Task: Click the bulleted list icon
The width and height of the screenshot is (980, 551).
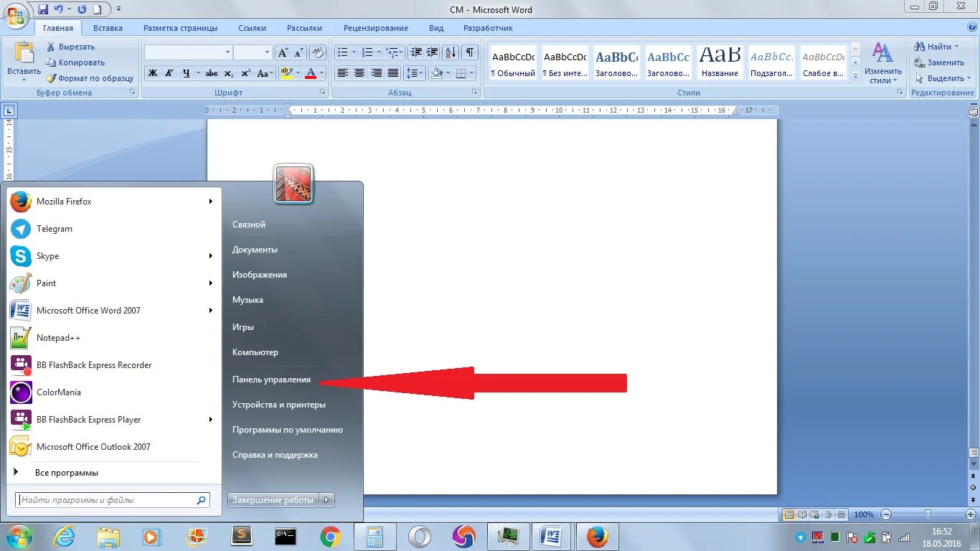Action: coord(343,52)
